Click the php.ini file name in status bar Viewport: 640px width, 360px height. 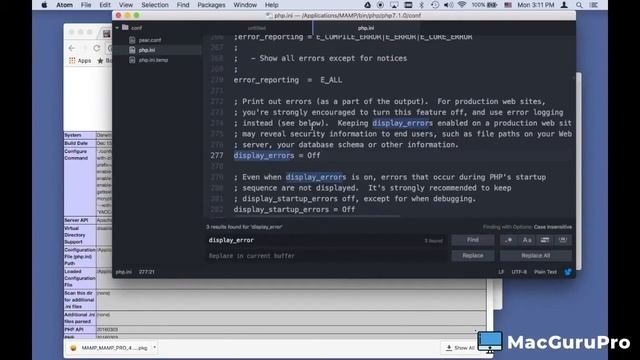point(124,272)
